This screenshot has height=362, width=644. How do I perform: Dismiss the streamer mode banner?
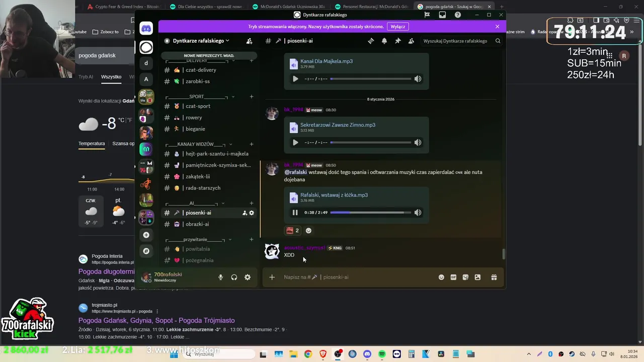(x=497, y=27)
